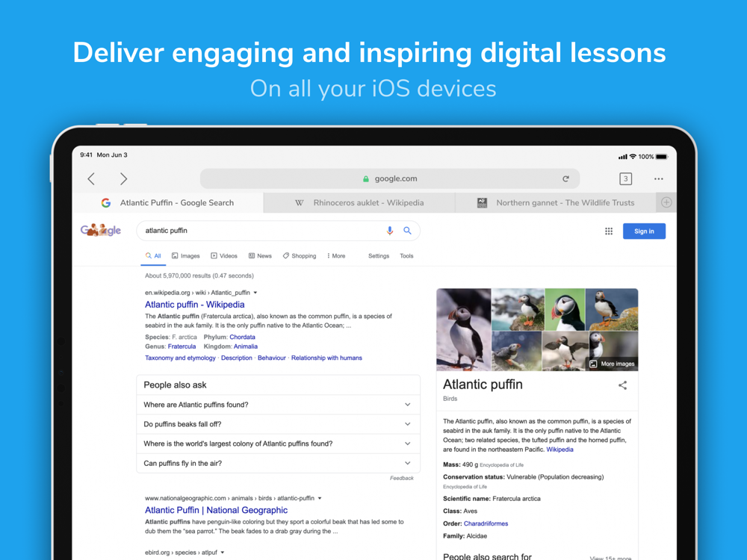Follow the Fratercula genus link
Viewport: 747px width, 560px height.
(x=182, y=346)
